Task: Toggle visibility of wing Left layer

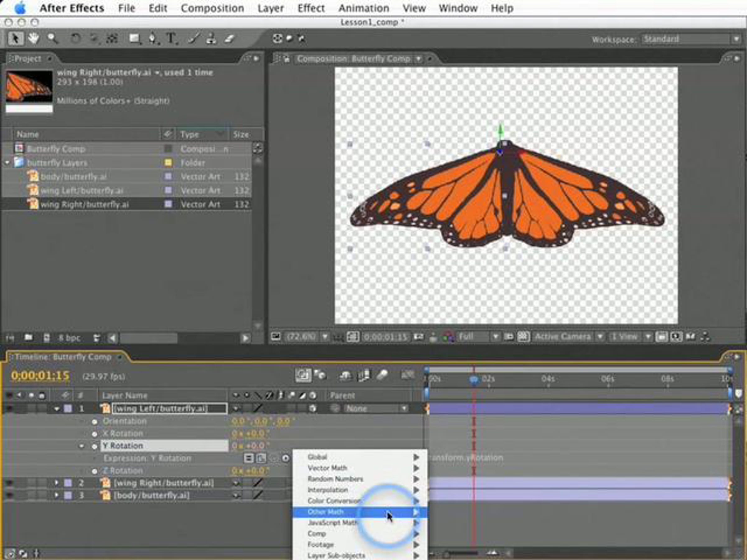Action: click(9, 409)
